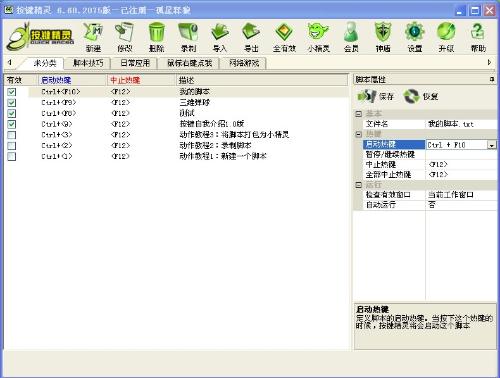The height and width of the screenshot is (378, 500).
Task: Sort by the 中止热键 column header
Action: click(142, 80)
